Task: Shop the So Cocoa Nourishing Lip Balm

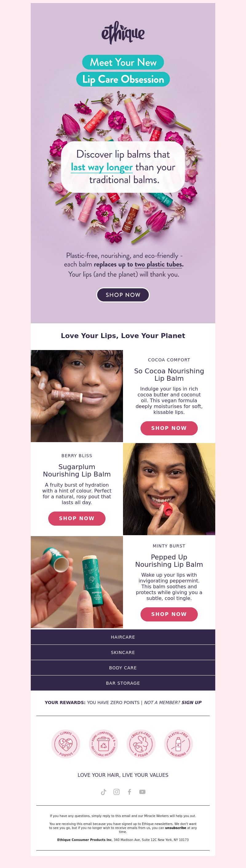Action: [x=169, y=428]
